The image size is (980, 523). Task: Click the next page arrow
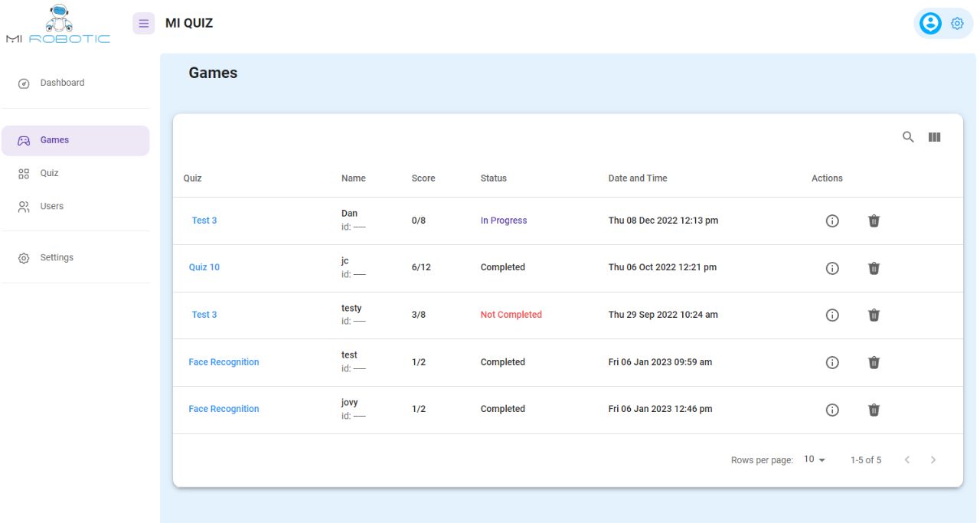[x=933, y=459]
